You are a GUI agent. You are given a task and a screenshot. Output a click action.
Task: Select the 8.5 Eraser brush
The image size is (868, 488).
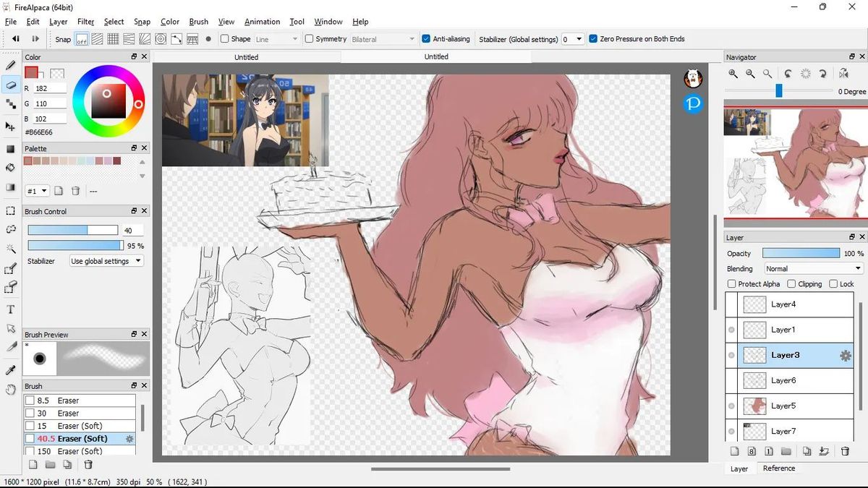(80, 401)
